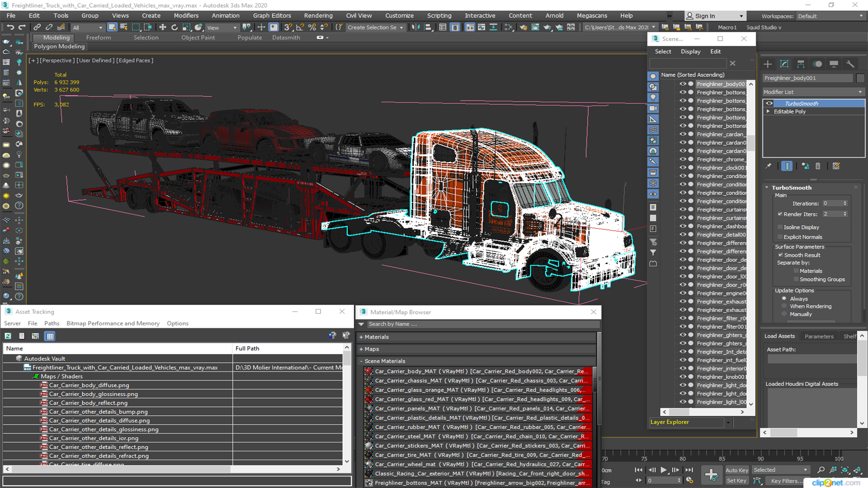The width and height of the screenshot is (868, 488).
Task: Open the Utilities wrench tab in command panel
Action: tap(850, 64)
